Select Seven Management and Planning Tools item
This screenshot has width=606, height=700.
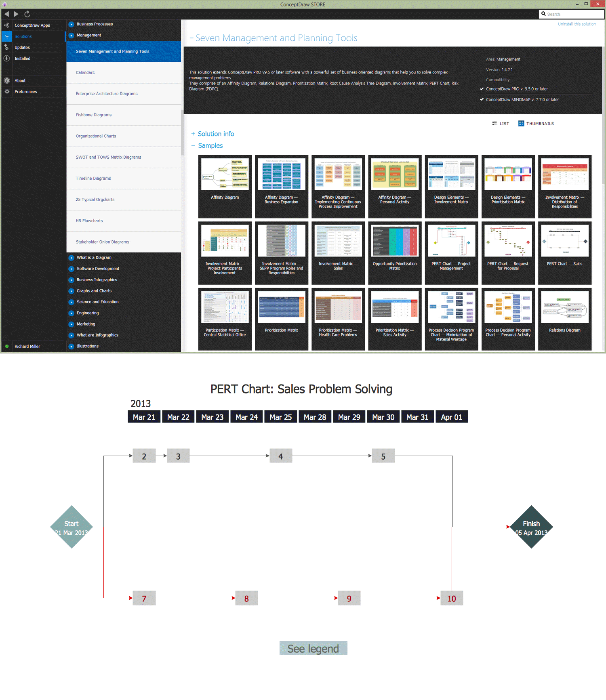[x=124, y=51]
